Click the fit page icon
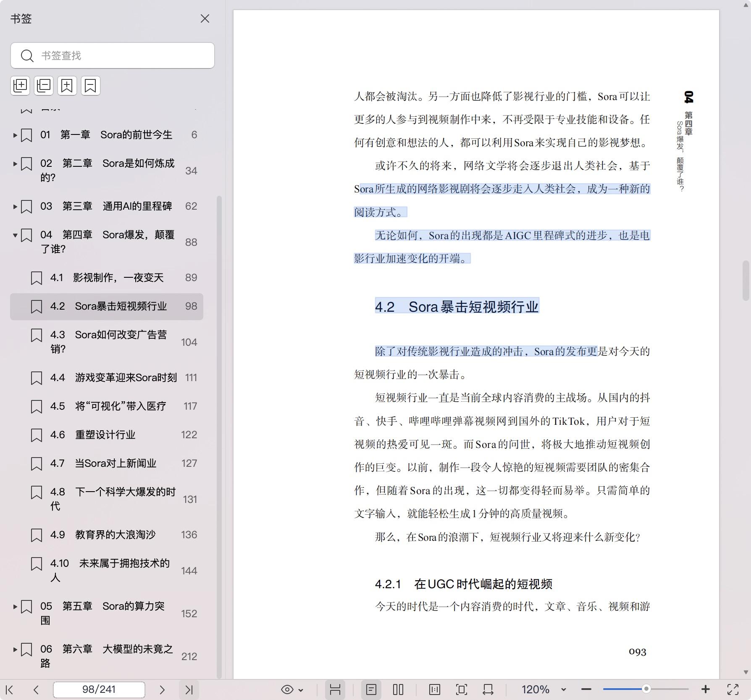The height and width of the screenshot is (700, 751). pyautogui.click(x=462, y=689)
